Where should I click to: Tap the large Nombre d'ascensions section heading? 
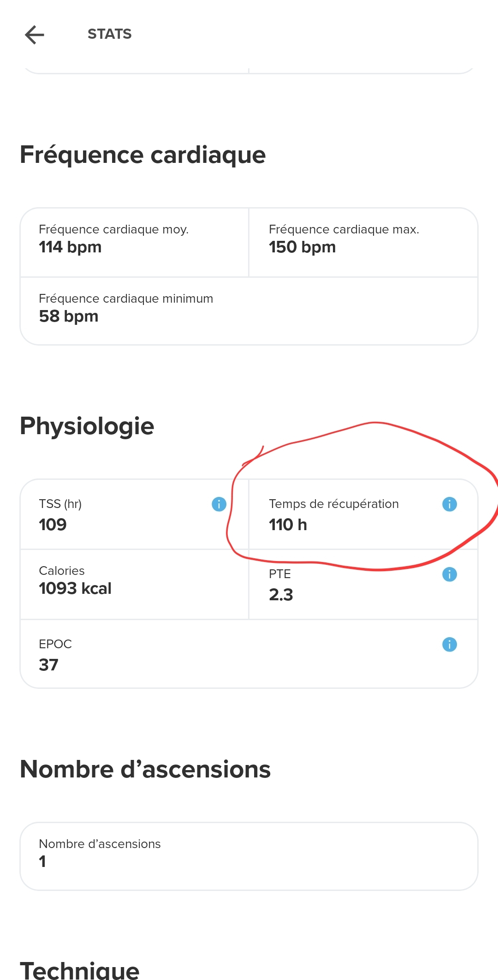[x=145, y=769]
